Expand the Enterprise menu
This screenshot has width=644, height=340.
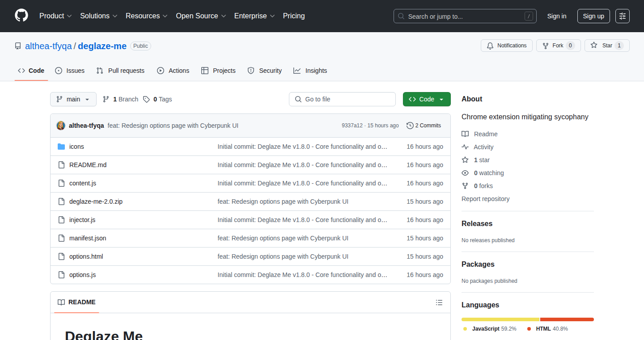[255, 16]
